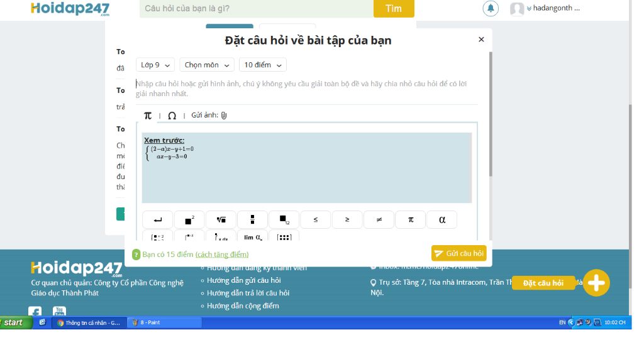Open Hướng dẫn gửi câu hỏi link
The height and width of the screenshot is (362, 644).
244,280
